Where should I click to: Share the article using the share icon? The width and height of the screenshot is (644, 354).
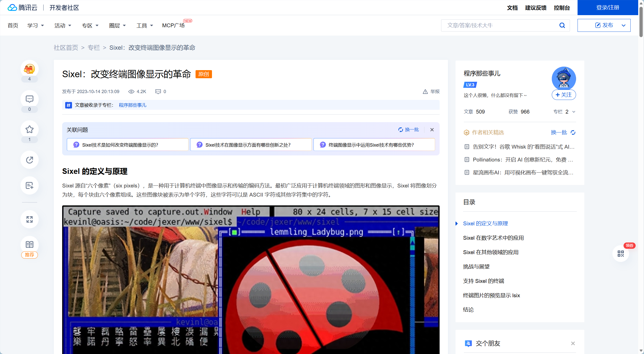click(30, 160)
